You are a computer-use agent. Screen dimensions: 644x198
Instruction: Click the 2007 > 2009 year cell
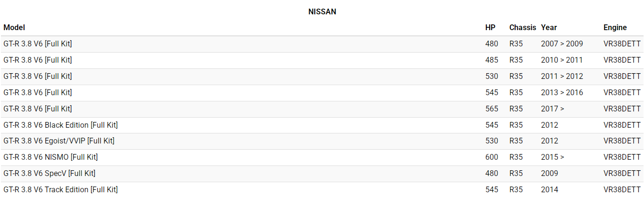tap(562, 44)
